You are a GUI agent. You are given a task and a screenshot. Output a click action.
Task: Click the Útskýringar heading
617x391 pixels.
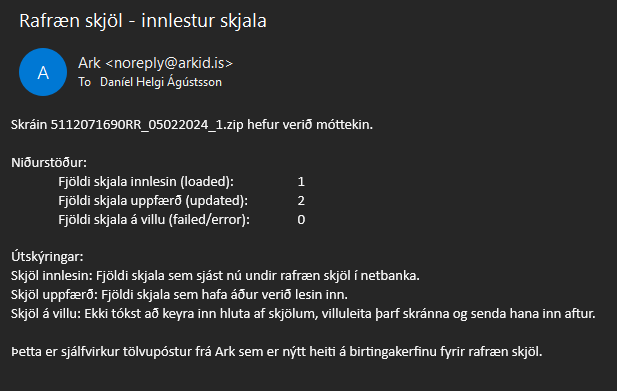(x=47, y=256)
